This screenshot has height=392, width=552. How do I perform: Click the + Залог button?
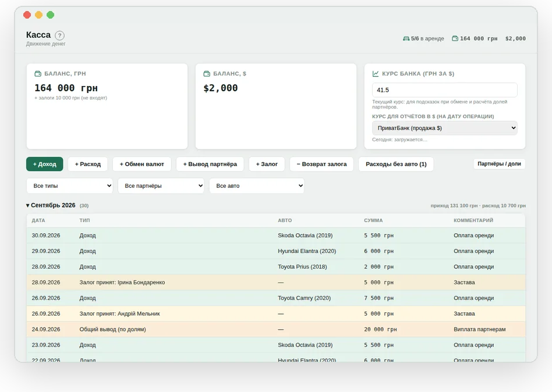pyautogui.click(x=267, y=164)
